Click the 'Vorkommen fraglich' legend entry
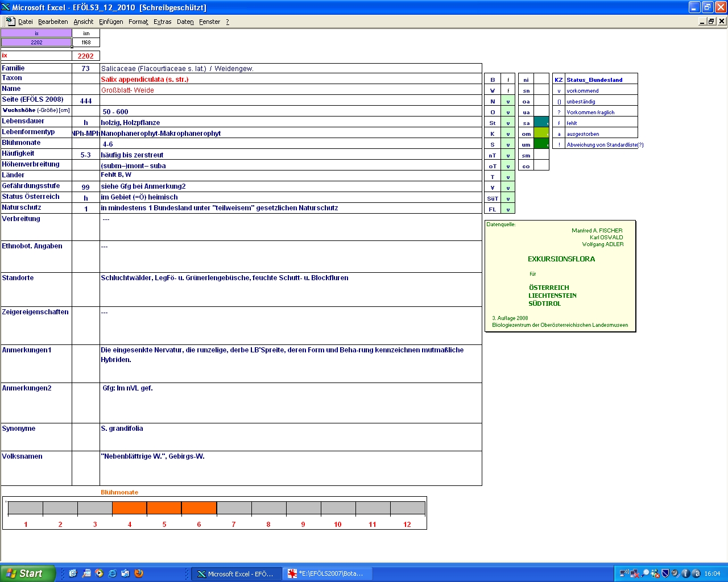The width and height of the screenshot is (728, 582). point(601,112)
